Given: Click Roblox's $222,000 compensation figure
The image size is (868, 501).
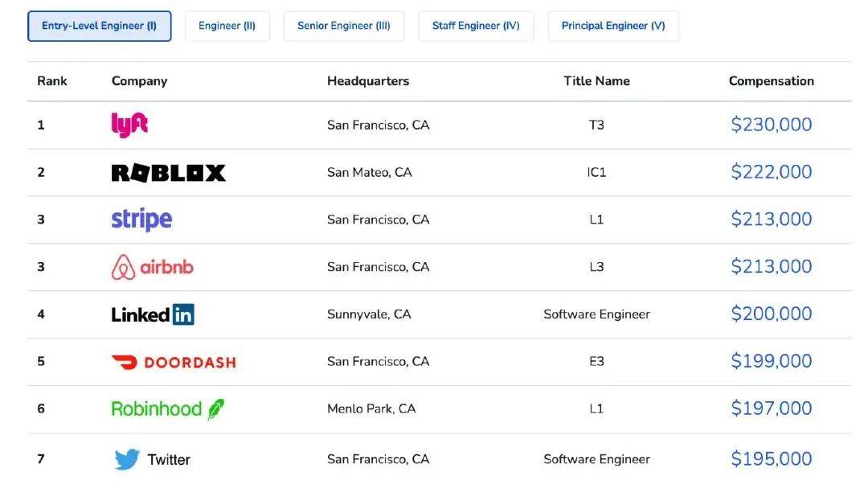Looking at the screenshot, I should (771, 172).
